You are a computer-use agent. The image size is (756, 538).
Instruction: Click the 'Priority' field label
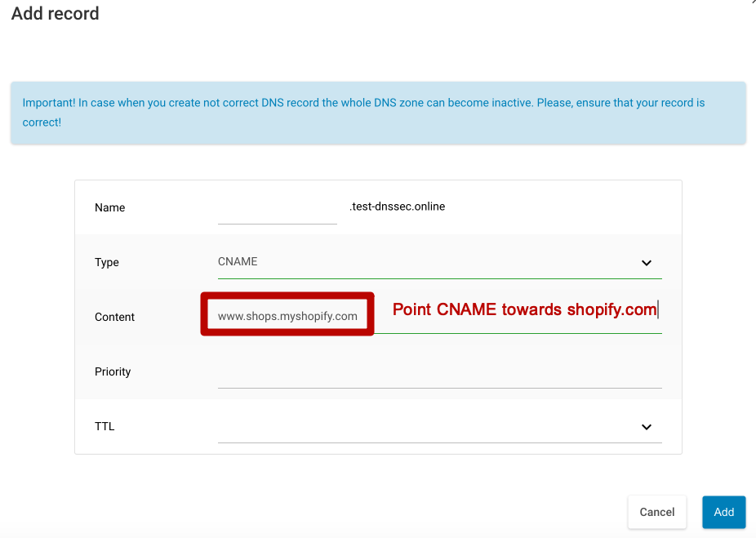pyautogui.click(x=113, y=371)
